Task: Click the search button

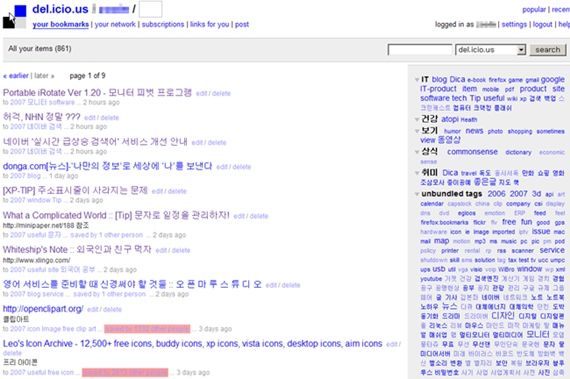Action: [x=547, y=50]
